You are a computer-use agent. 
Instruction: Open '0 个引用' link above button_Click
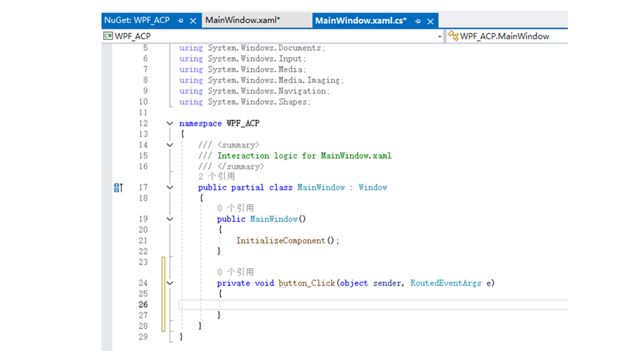point(235,272)
